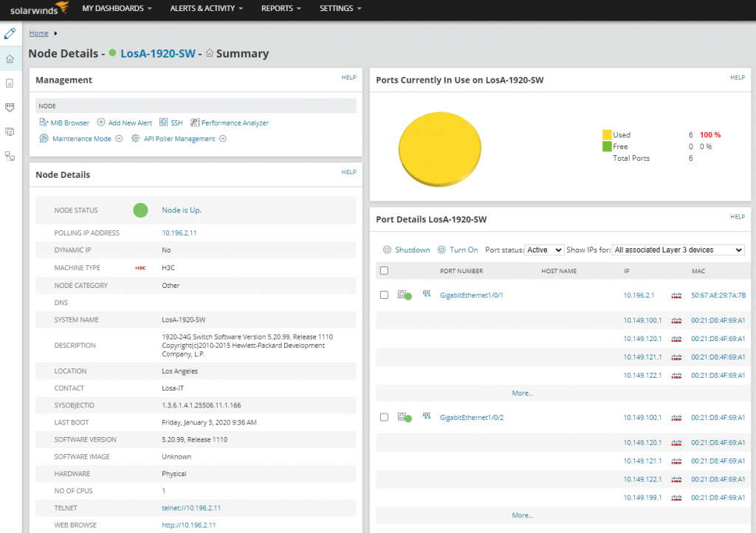Click the yellow ports-in-use pie chart
Viewport: 756px width, 533px height.
click(440, 149)
